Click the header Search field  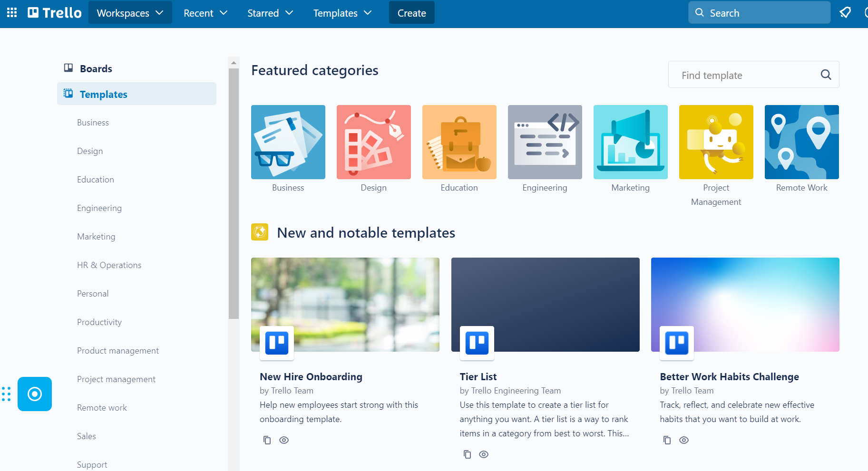[759, 13]
